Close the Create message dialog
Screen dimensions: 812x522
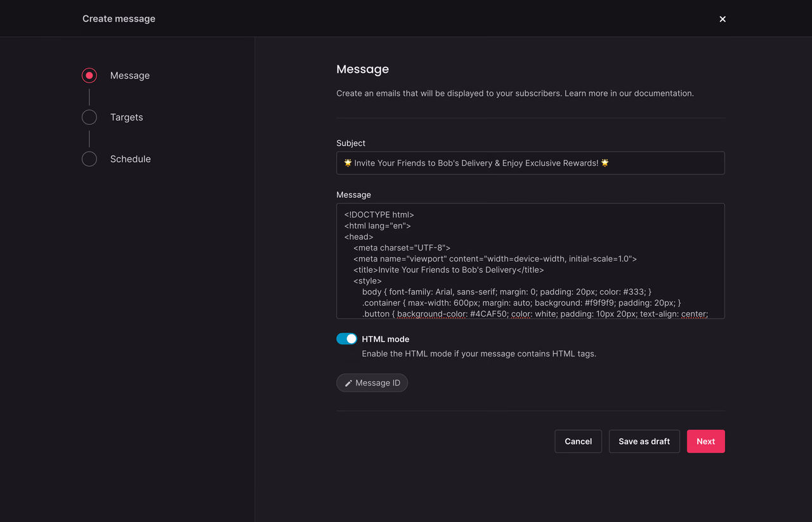(723, 19)
